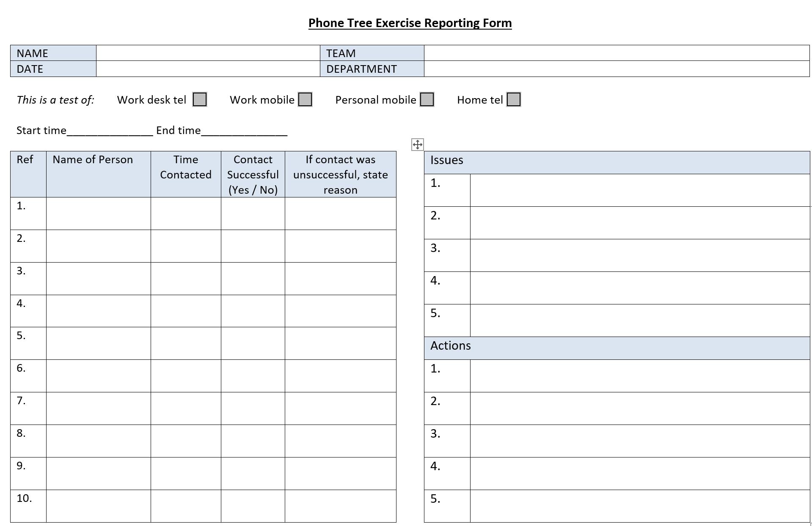
Task: Click Contact Successful cell in row 5
Action: 253,343
